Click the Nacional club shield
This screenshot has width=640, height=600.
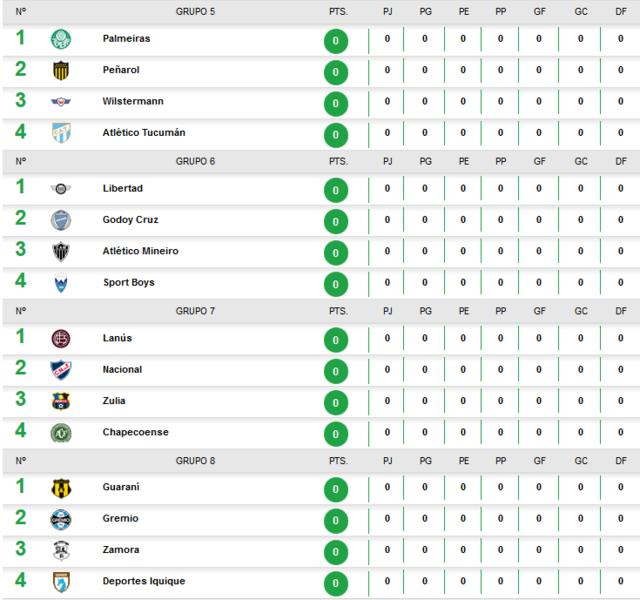point(61,370)
